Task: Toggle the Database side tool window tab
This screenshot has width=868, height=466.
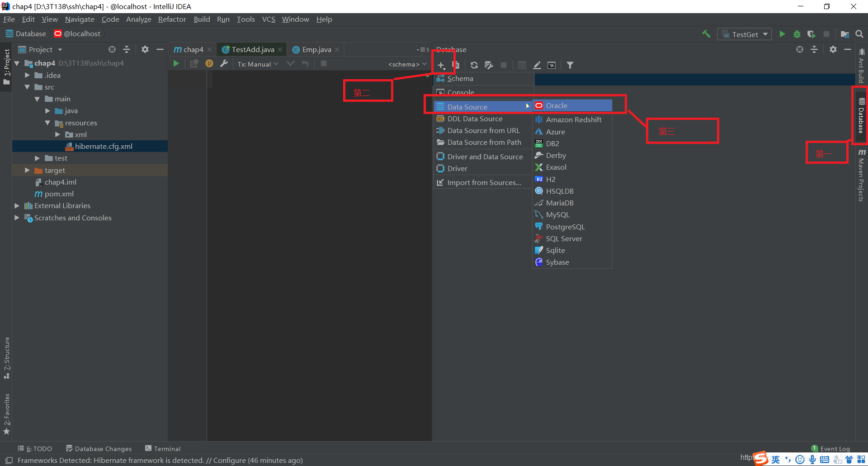Action: (x=861, y=115)
